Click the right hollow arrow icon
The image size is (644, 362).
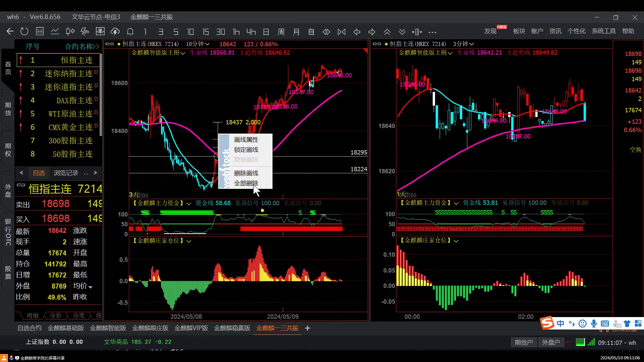tap(372, 32)
